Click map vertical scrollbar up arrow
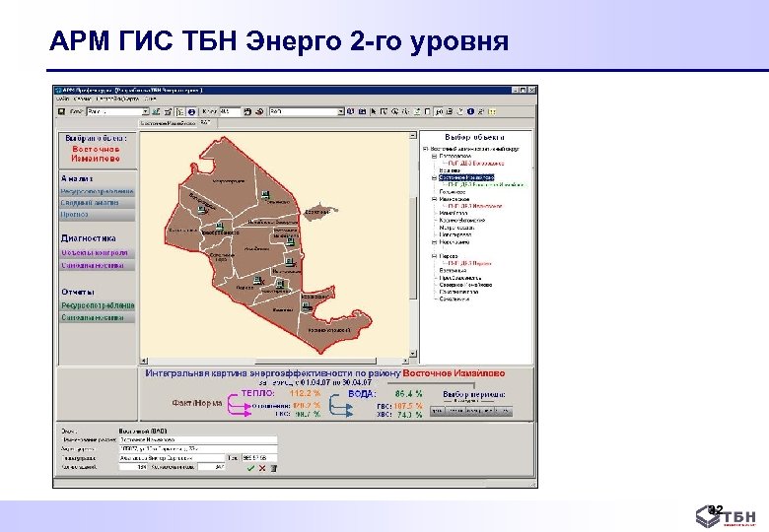 tap(413, 135)
